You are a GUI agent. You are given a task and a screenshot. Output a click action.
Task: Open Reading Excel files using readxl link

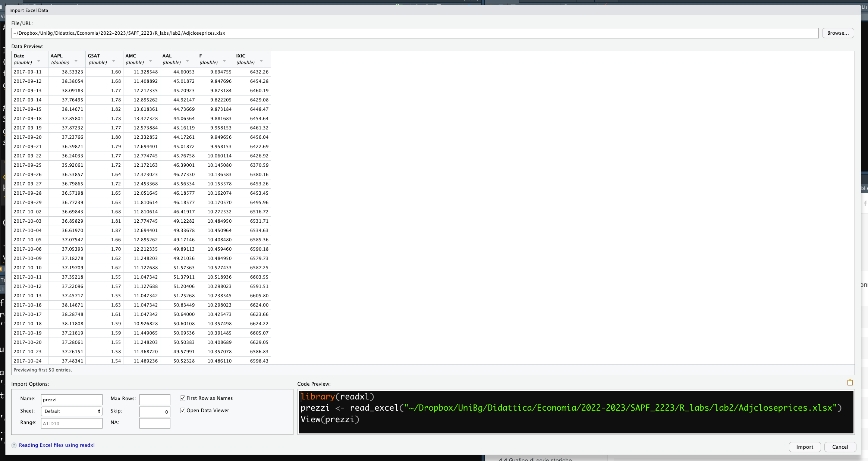[57, 445]
